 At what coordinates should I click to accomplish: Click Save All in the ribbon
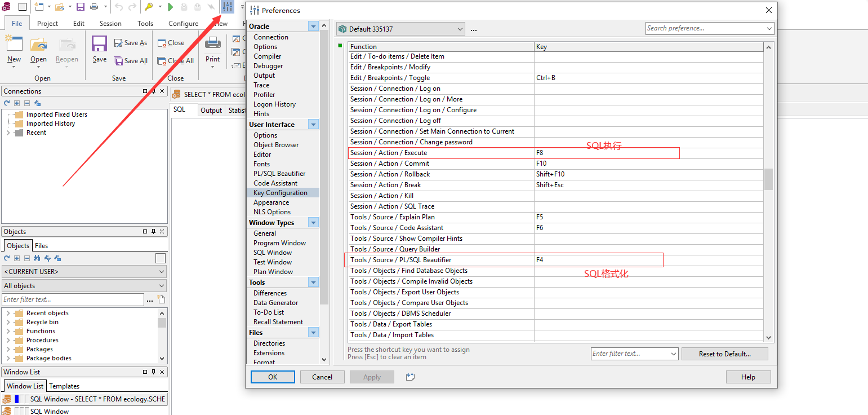click(x=131, y=61)
